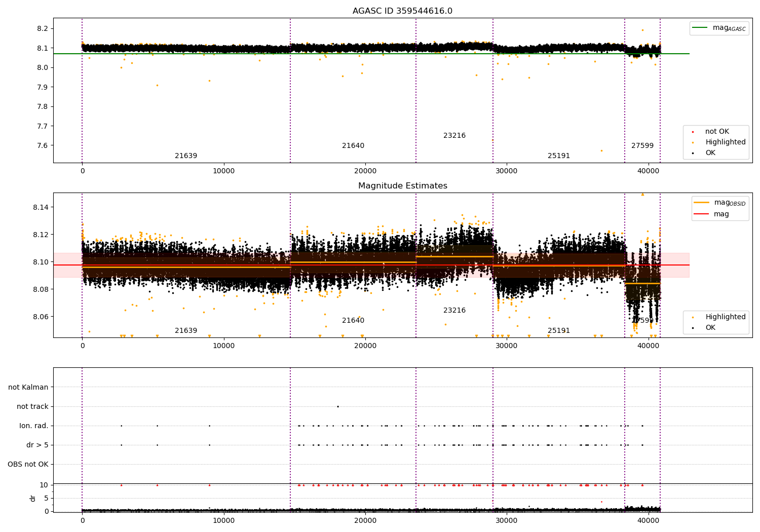The height and width of the screenshot is (532, 760).
Task: Click the 'dr' axis label in bottom panel
Action: 33,498
